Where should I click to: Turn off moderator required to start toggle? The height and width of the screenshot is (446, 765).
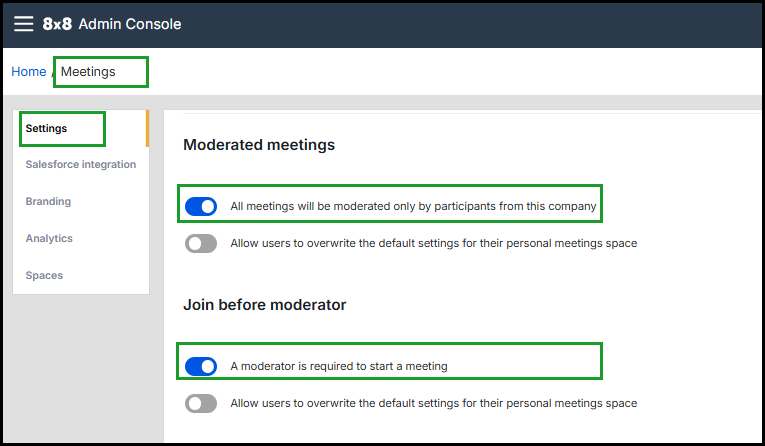201,367
